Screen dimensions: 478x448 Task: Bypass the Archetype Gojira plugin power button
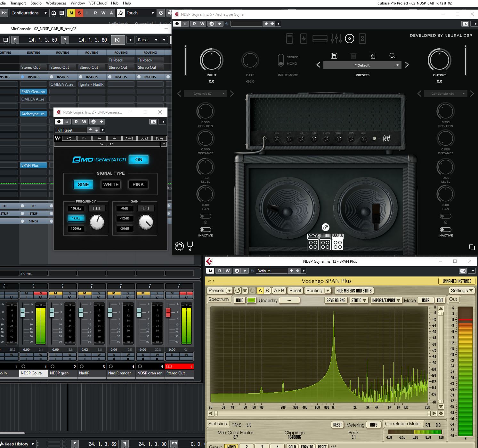(177, 24)
